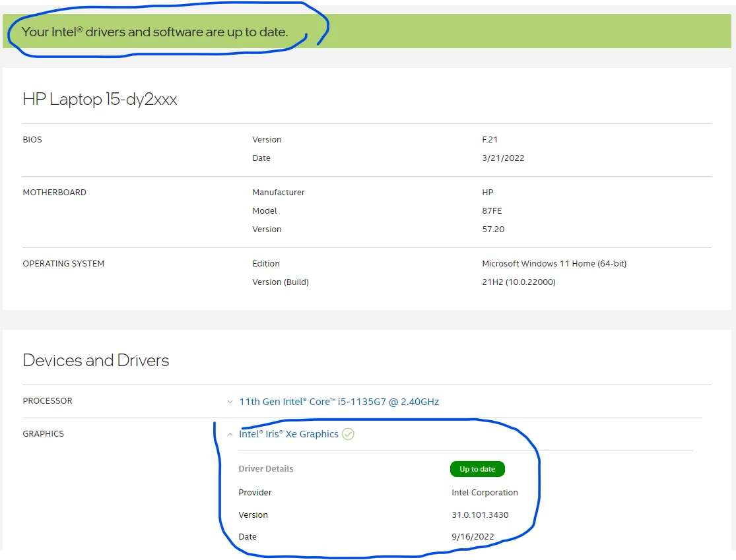Screen dimensions: 736x560
Task: Click the drivers are up to date banner text
Action: 155,32
